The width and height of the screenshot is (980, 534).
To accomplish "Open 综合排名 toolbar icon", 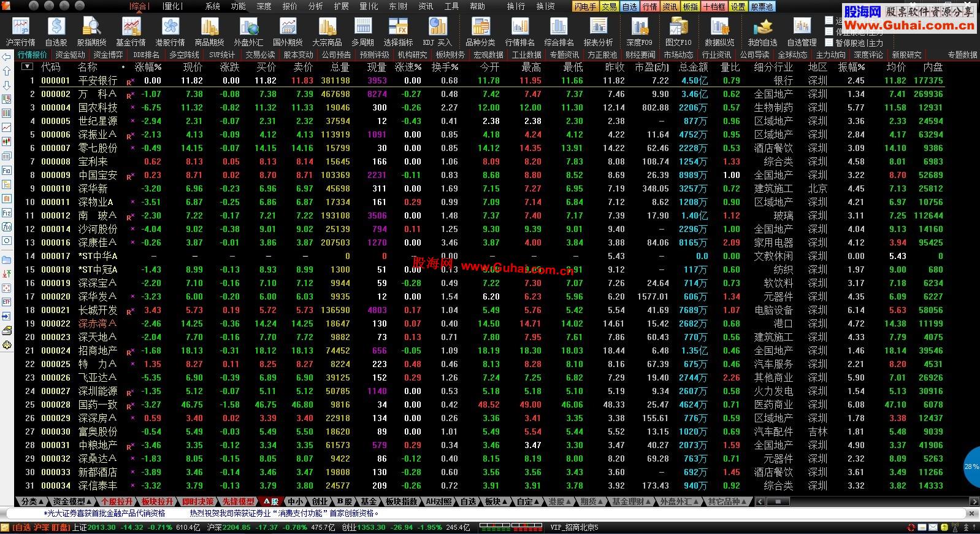I will [559, 32].
